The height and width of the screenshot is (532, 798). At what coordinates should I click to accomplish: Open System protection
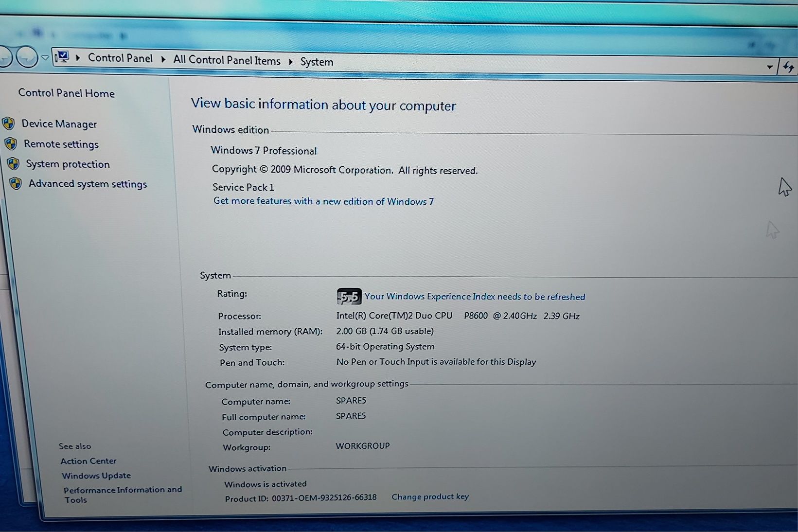[x=68, y=164]
